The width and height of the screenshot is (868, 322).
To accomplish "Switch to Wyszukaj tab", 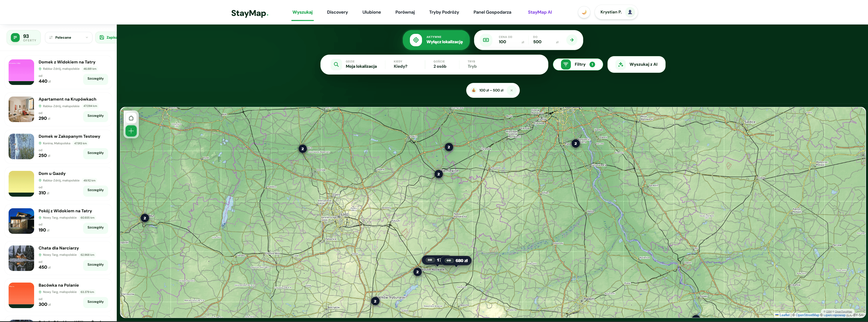I will [x=302, y=12].
